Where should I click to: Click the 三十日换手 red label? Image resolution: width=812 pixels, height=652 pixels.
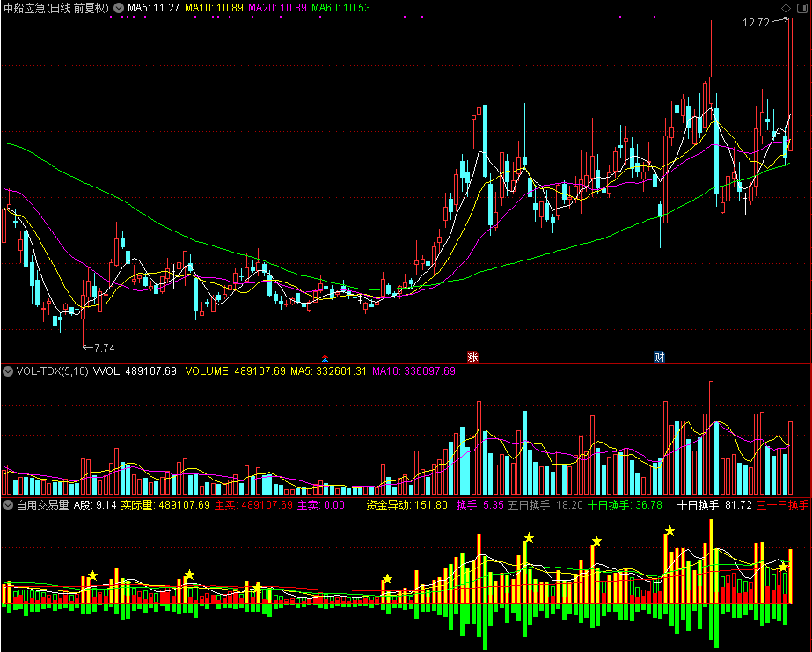782,505
